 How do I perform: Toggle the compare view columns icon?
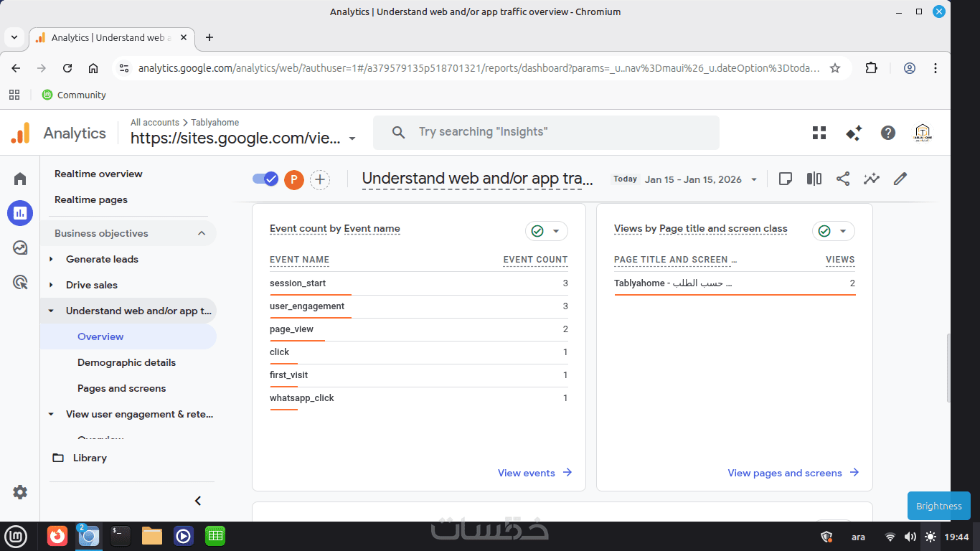click(x=814, y=179)
